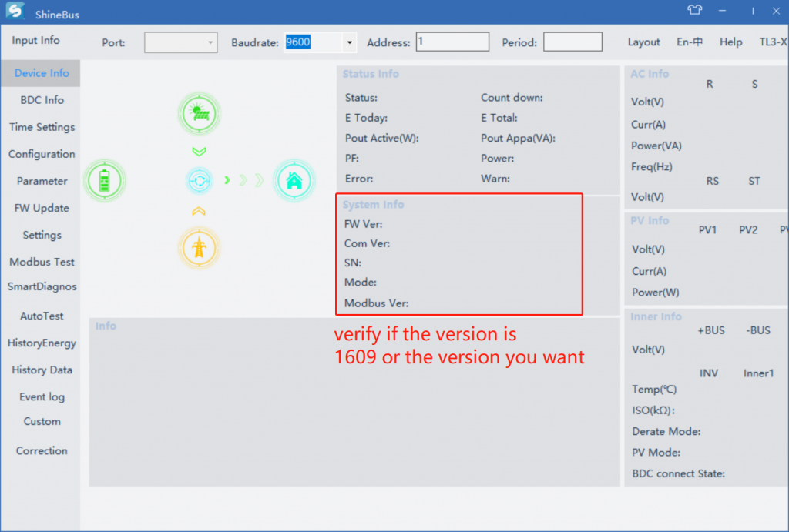Click the PV Mode: label
Screen dimensions: 789x532
656,453
